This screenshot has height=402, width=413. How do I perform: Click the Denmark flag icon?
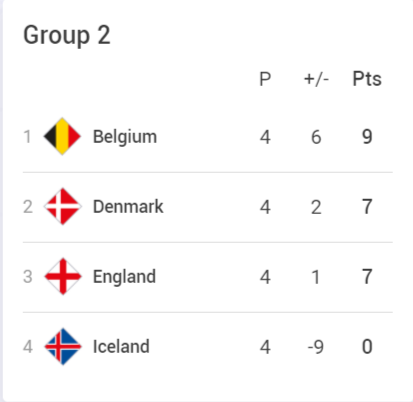62,206
